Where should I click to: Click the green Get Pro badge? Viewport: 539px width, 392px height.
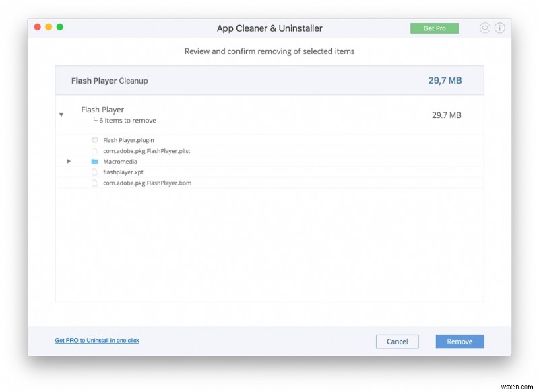pos(435,28)
